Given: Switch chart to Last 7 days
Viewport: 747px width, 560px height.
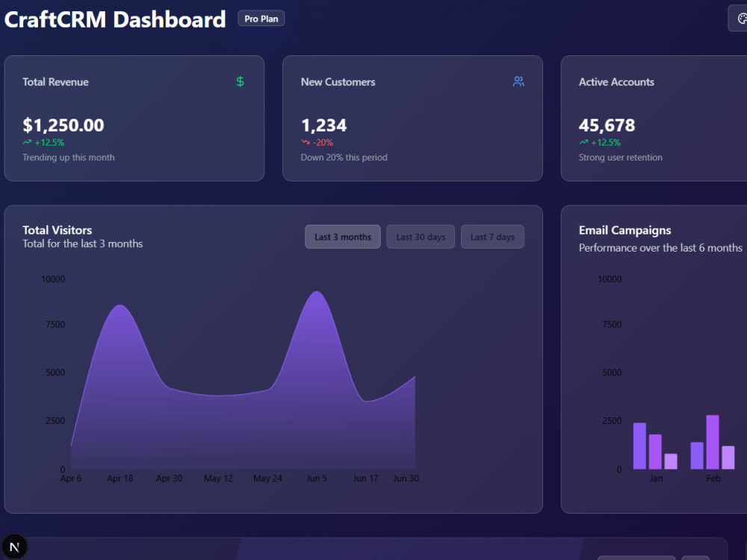Looking at the screenshot, I should click(x=492, y=237).
